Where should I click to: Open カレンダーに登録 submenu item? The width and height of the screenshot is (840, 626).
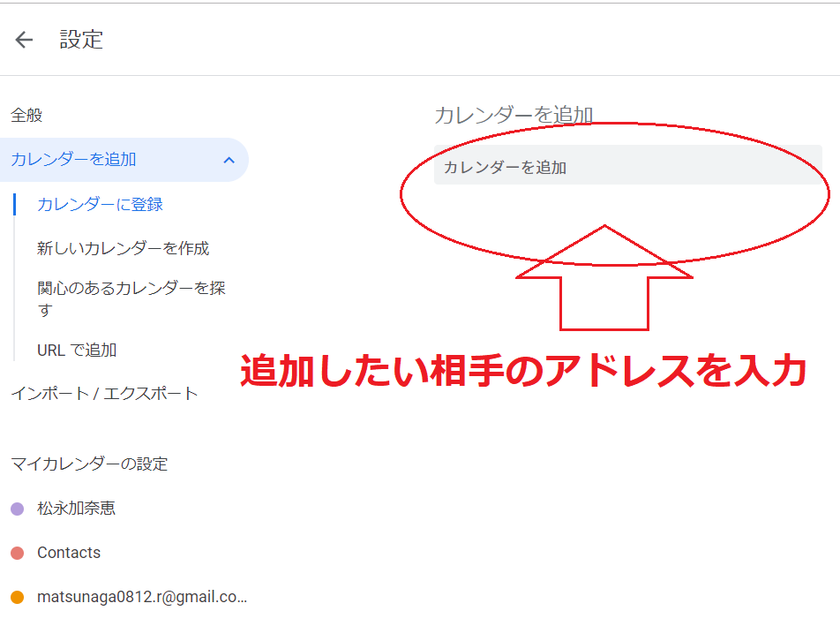click(x=100, y=204)
